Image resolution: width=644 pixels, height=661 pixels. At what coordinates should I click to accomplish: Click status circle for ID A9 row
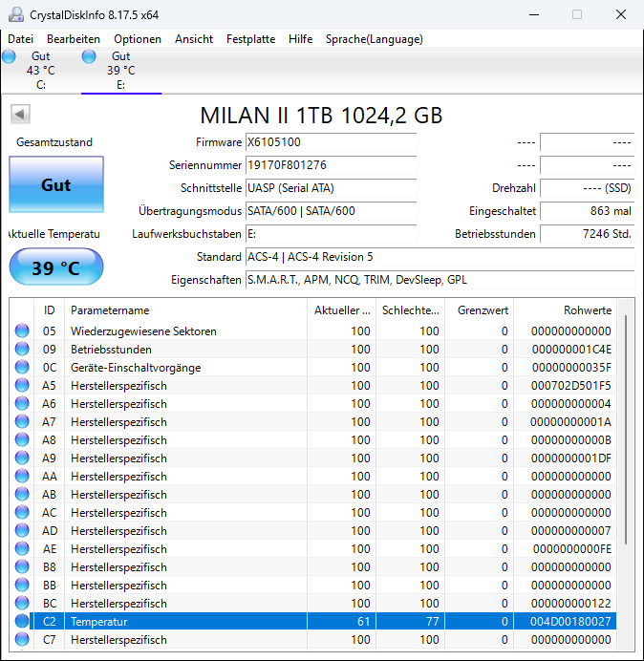[x=22, y=458]
